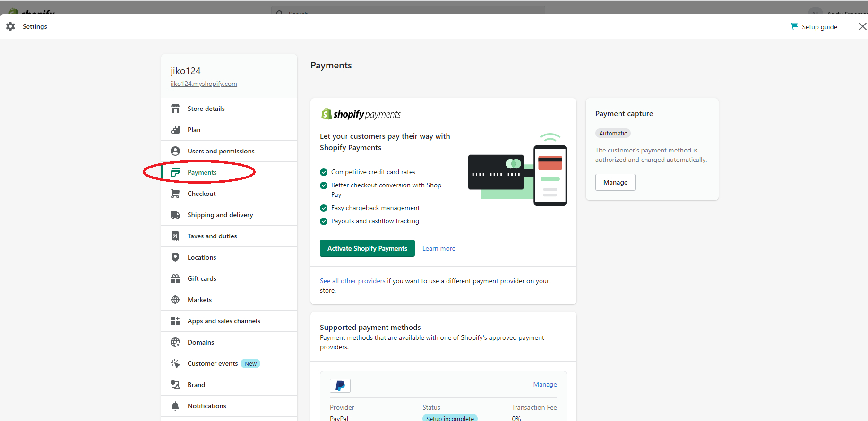Open Customer events settings
Screen dimensions: 868x421
pyautogui.click(x=229, y=363)
